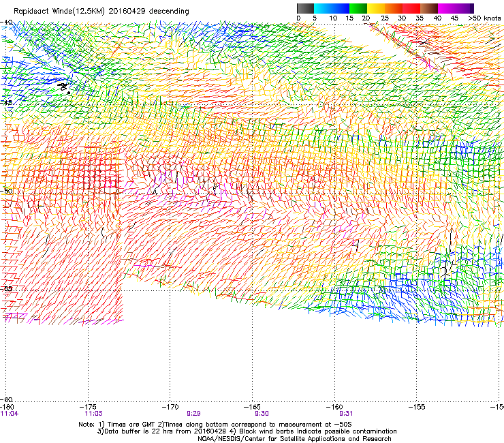Click the -60 latitude axis label
Viewport: 504px width, 443px height.
6,399
